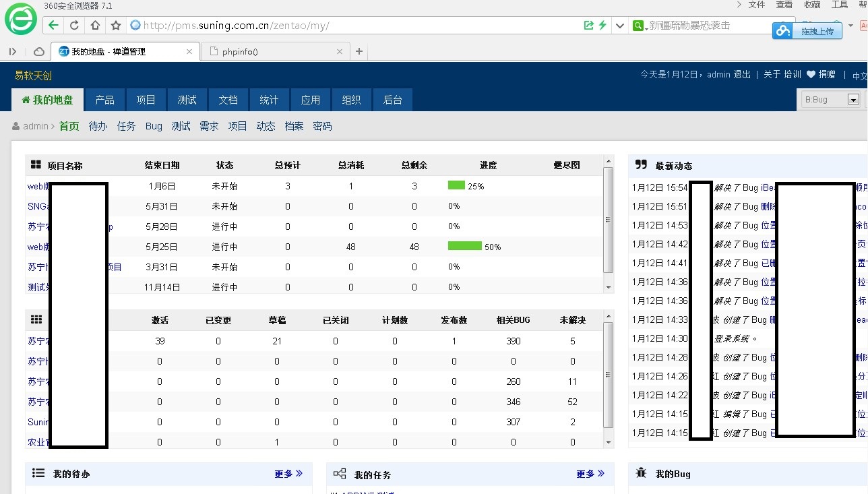Click the 退出 logout link

(742, 74)
